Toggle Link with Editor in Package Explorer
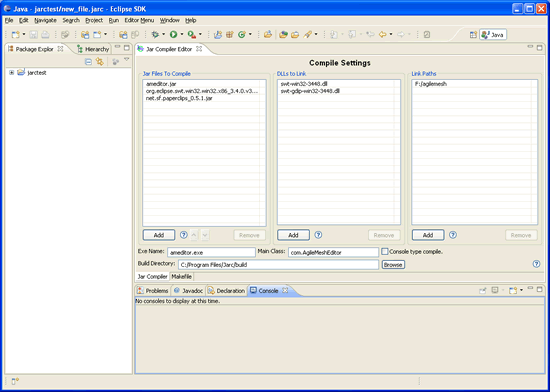550x392 pixels. [100, 62]
